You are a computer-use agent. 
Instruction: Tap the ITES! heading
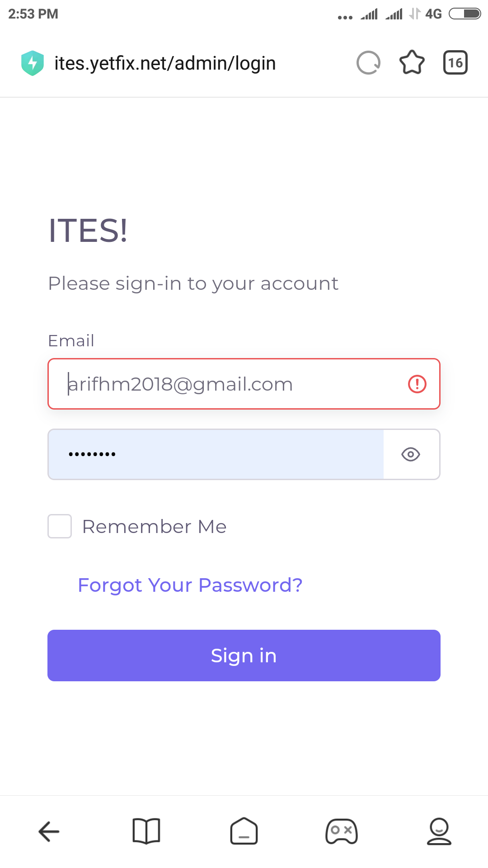[88, 231]
